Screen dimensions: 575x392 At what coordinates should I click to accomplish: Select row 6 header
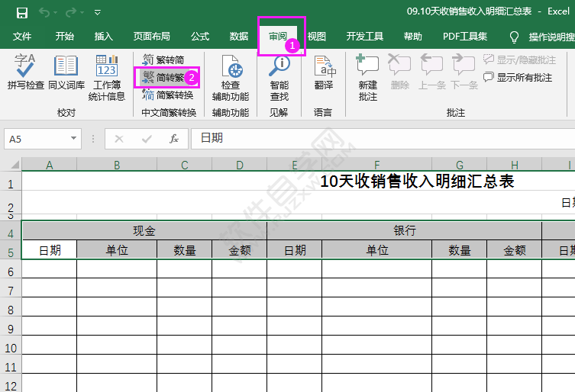pos(11,269)
